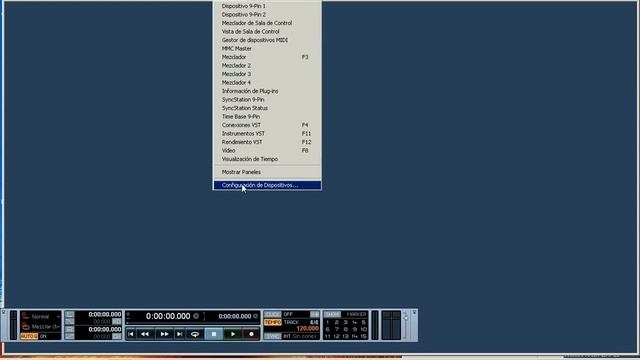Click the tempo value 120.000

(307, 329)
